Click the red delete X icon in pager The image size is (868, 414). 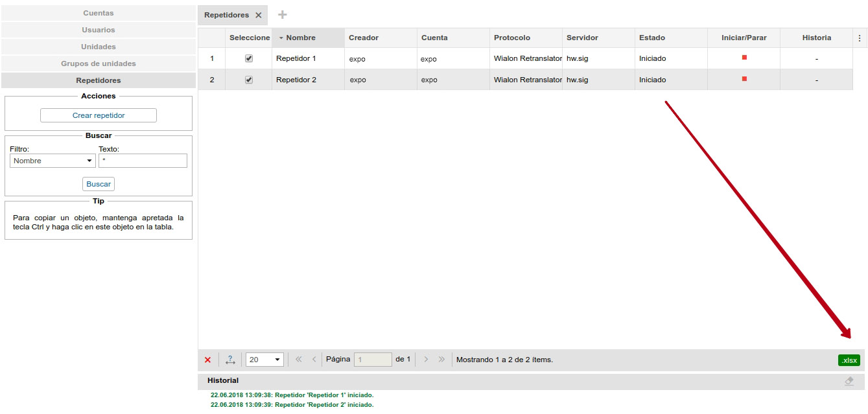click(x=207, y=360)
